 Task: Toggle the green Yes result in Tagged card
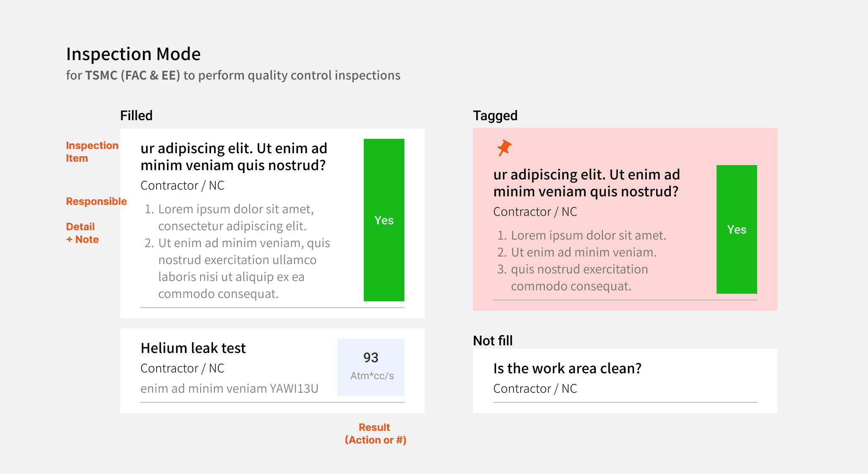tap(737, 229)
